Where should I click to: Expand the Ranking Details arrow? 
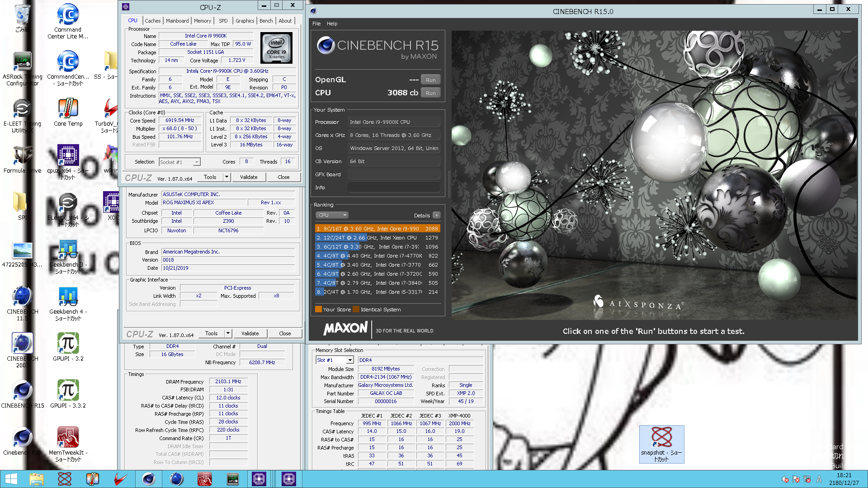[x=436, y=215]
